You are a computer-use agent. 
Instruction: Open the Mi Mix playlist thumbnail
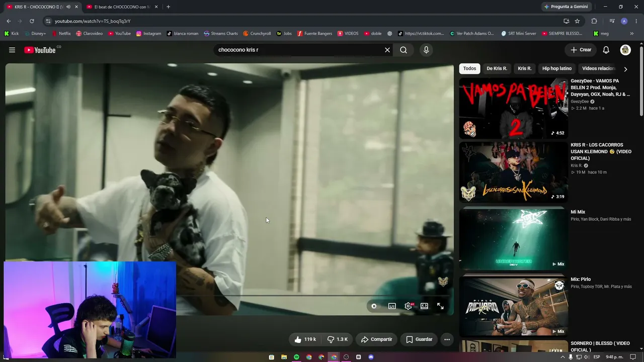click(513, 239)
